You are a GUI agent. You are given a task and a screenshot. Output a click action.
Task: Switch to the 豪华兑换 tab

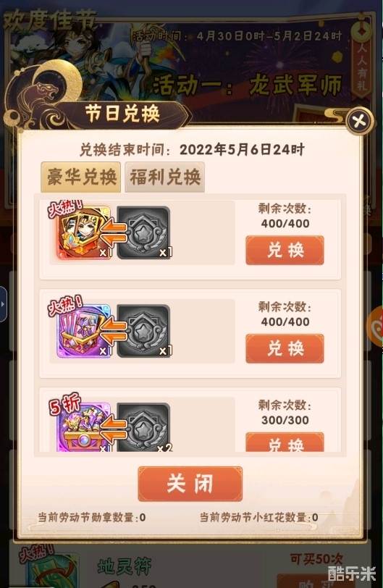(81, 177)
